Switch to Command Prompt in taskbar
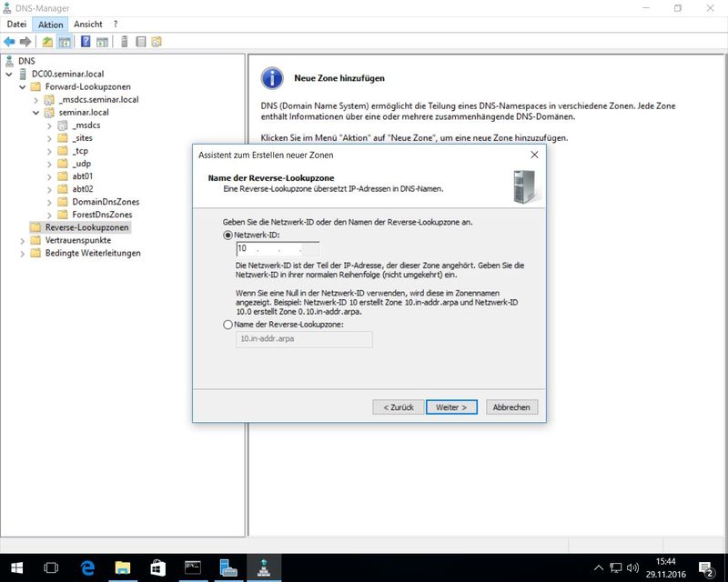728x582 pixels. pyautogui.click(x=193, y=567)
